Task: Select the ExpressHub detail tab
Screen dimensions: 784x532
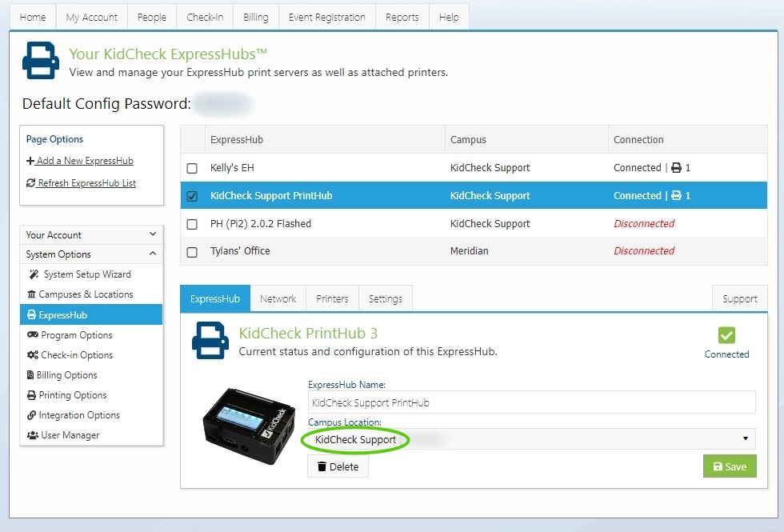Action: coord(215,298)
